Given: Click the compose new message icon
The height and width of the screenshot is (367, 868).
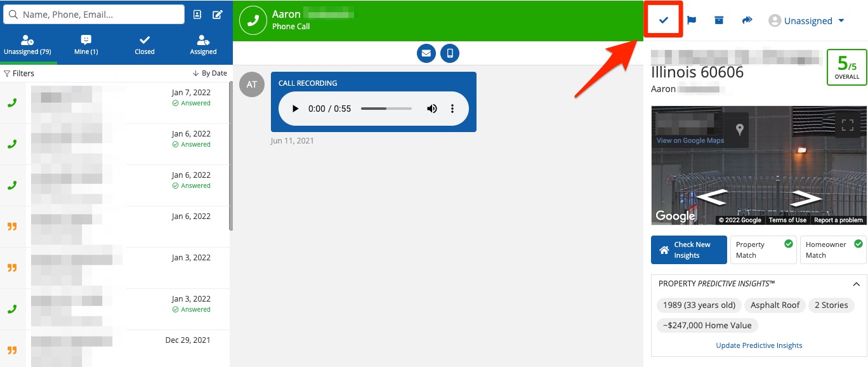Looking at the screenshot, I should point(218,15).
